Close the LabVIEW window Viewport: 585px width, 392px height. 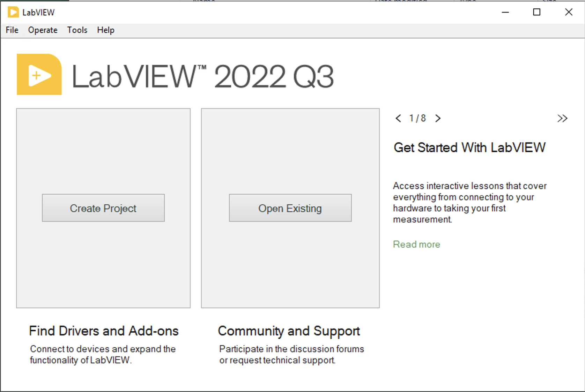click(x=569, y=12)
